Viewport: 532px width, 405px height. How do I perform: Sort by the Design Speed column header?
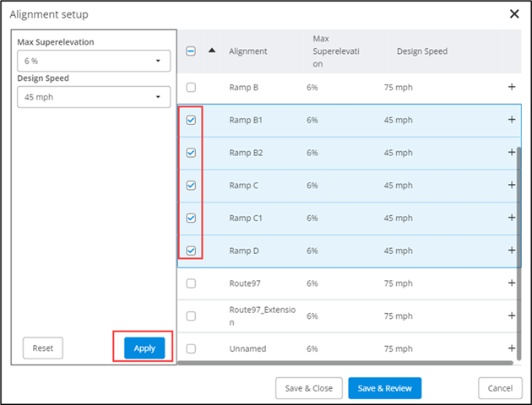coord(421,51)
